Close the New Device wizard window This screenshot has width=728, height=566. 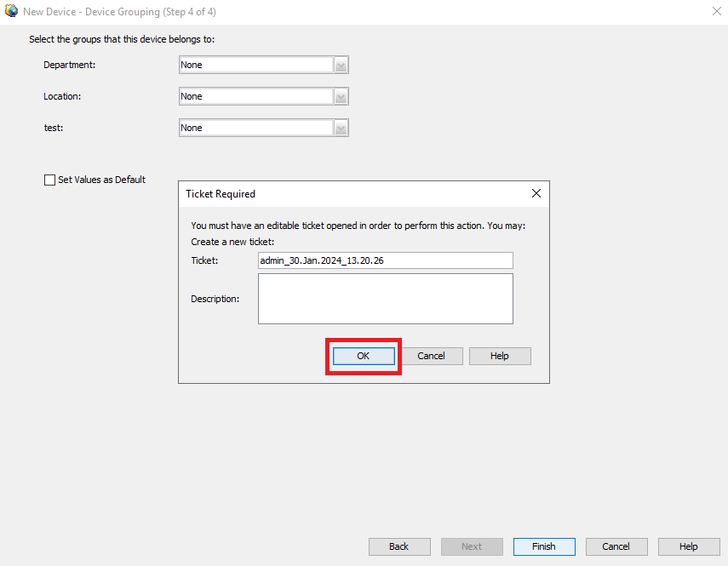tap(716, 11)
